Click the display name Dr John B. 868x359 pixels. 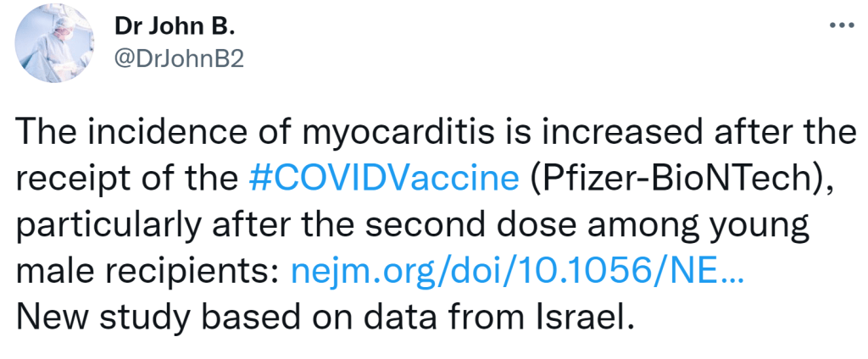(174, 27)
